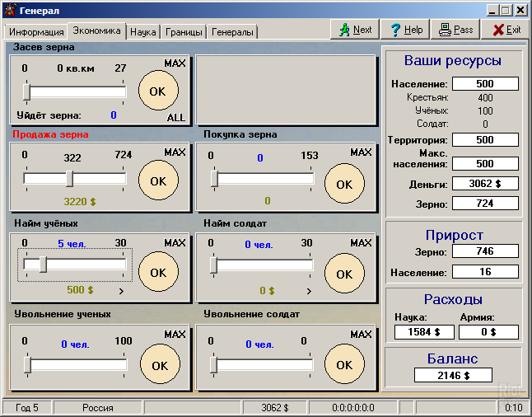
Task: Click the General app icon in title bar
Action: [12, 9]
